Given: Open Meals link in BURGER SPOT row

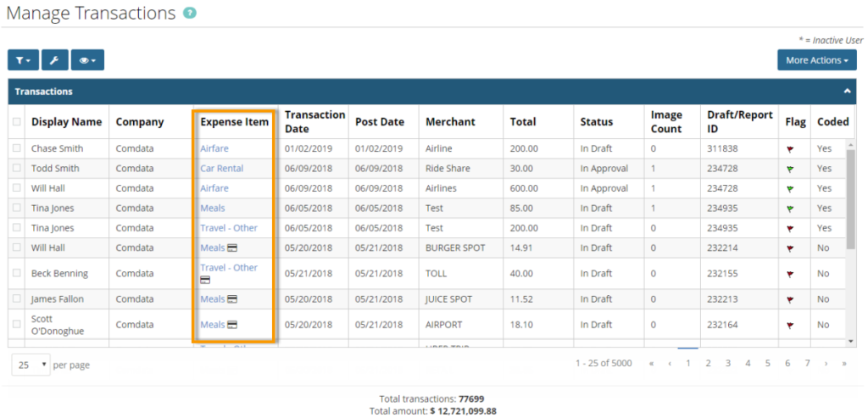Looking at the screenshot, I should (213, 248).
